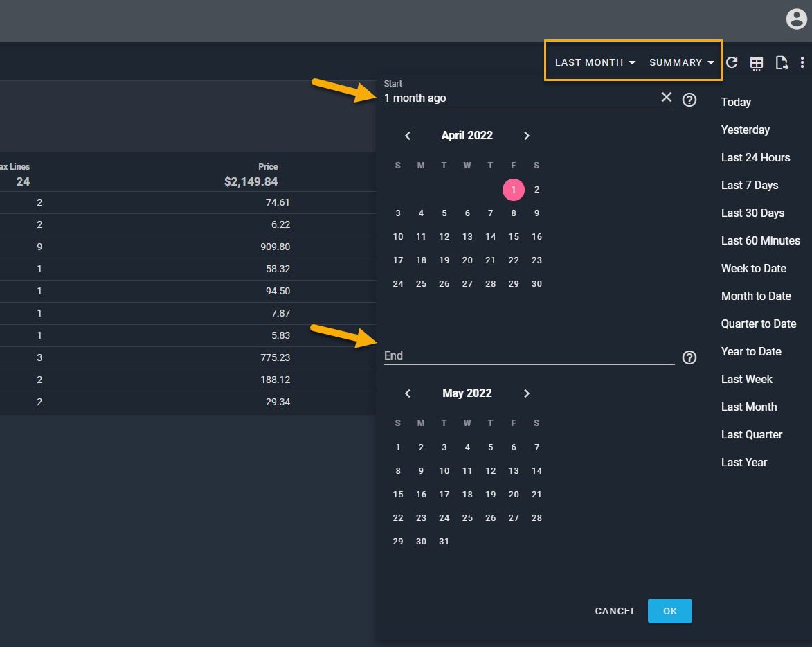Open the LAST MONTH date range dropdown
812x647 pixels.
[x=595, y=62]
